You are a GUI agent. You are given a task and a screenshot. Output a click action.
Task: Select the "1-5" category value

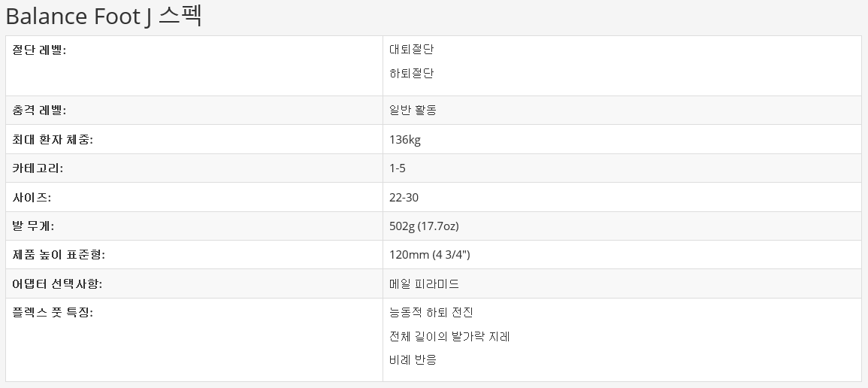click(x=398, y=168)
